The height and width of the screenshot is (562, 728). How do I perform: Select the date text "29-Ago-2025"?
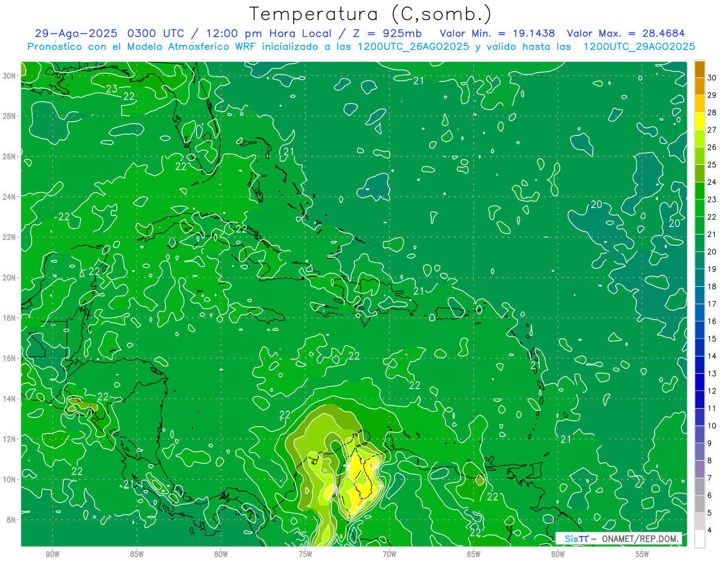tap(76, 33)
